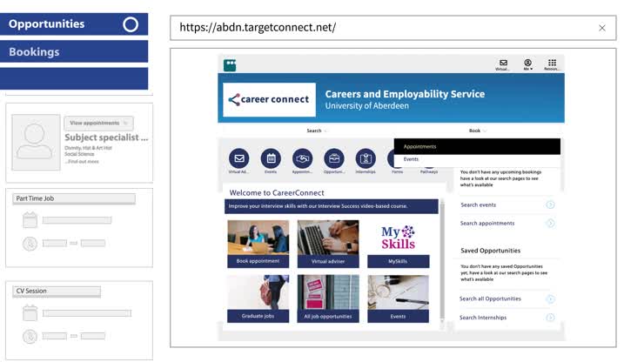Open the Virtual adviser tile
This screenshot has height=362, width=644.
[x=328, y=244]
